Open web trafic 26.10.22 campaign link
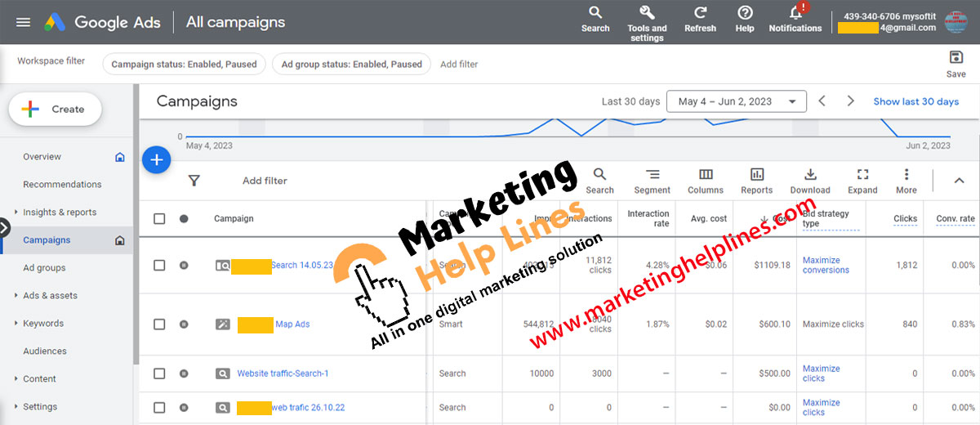This screenshot has height=425, width=980. pyautogui.click(x=309, y=407)
